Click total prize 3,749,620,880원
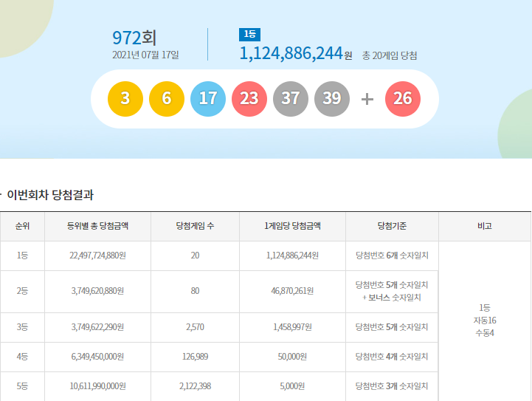Viewport: 532px width, 401px height. [x=97, y=291]
